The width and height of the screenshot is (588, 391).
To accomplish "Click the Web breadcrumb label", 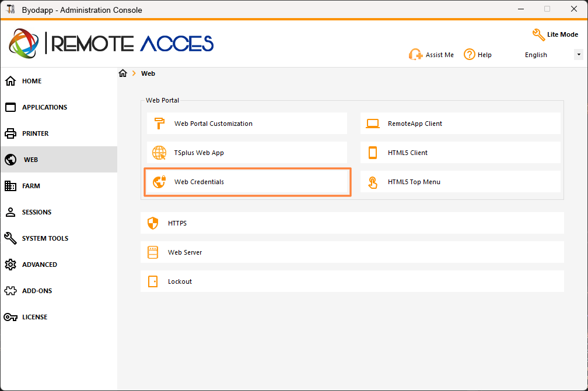I will coord(148,73).
